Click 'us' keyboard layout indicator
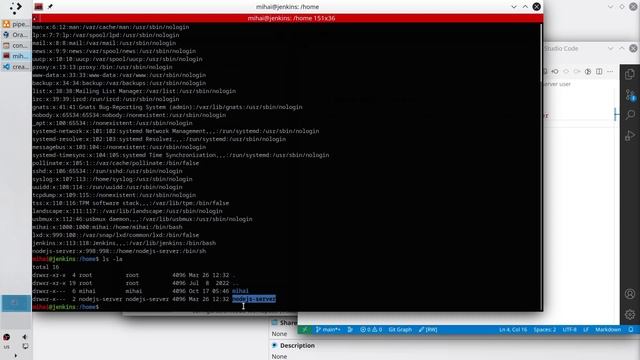The width and height of the screenshot is (640, 360). point(7,347)
